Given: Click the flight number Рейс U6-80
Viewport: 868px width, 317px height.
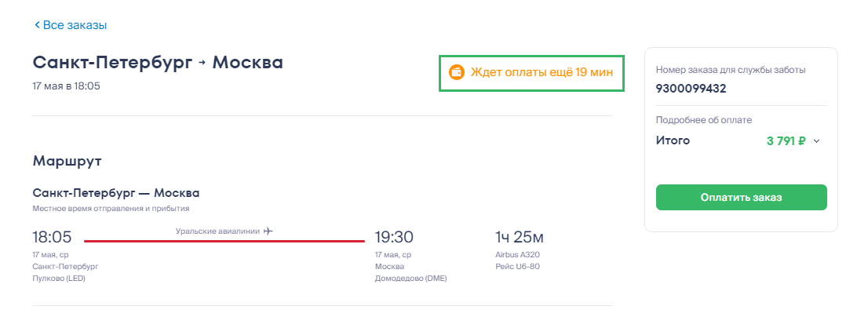Looking at the screenshot, I should [x=517, y=267].
